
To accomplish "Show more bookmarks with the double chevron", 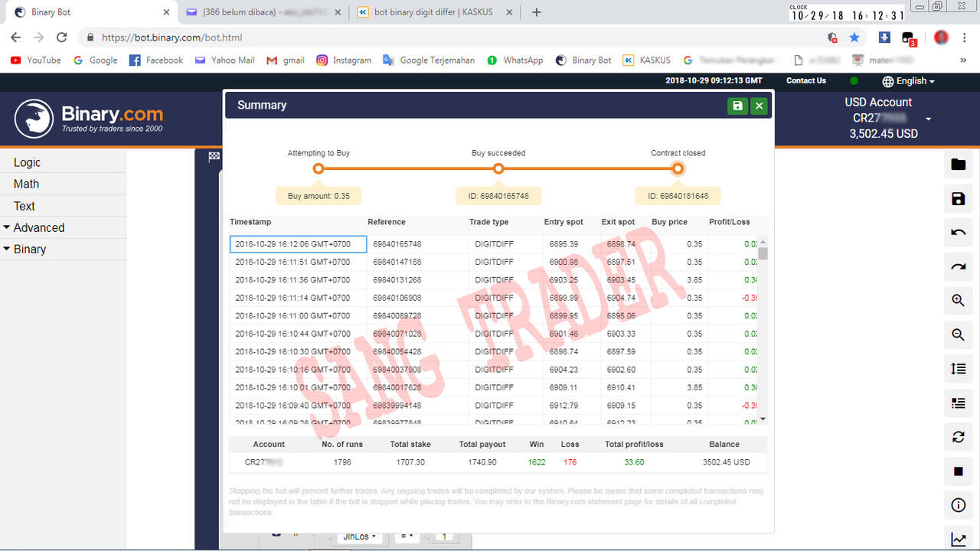I will [x=963, y=60].
